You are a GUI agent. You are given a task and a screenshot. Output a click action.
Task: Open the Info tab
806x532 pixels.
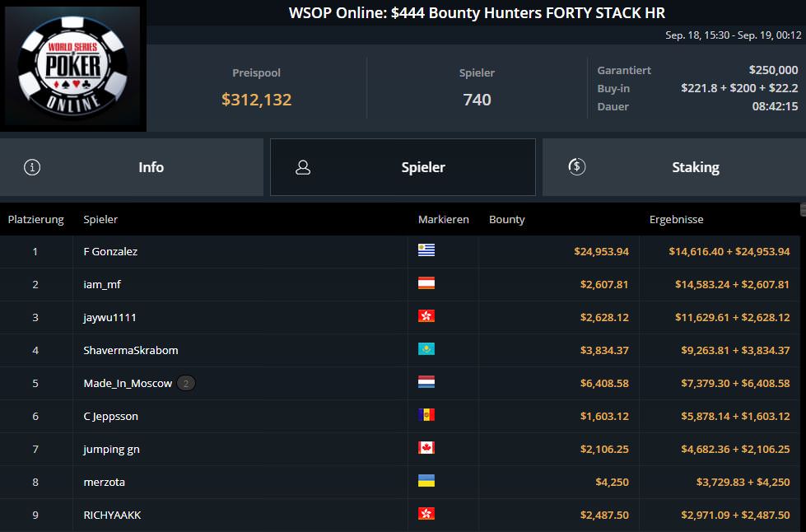point(132,167)
